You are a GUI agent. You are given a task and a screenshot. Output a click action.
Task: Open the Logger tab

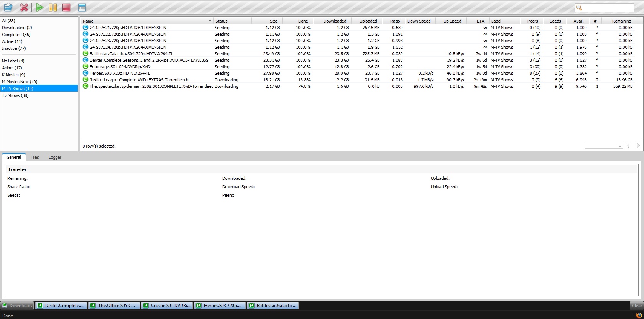pos(55,157)
